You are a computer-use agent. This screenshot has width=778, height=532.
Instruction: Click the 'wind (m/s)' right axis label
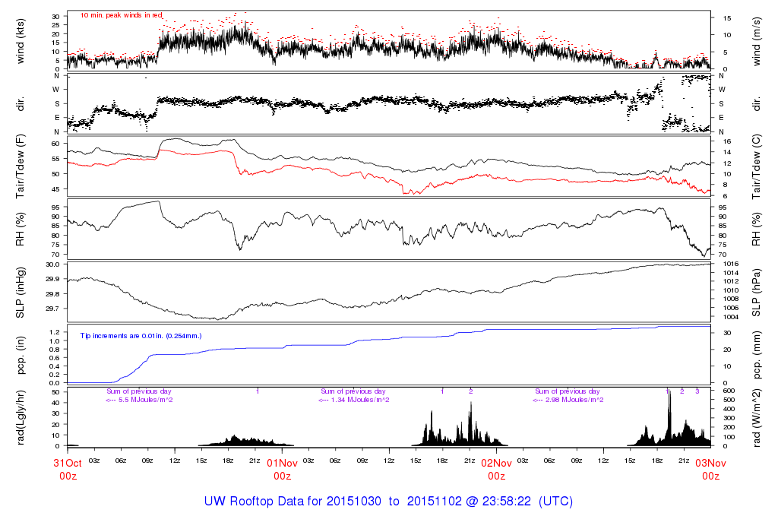pos(756,42)
